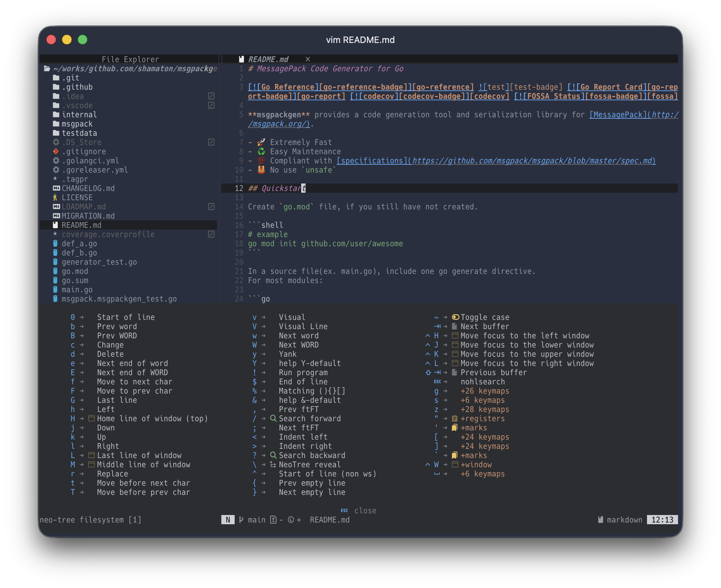Viewport: 721px width, 588px height.
Task: Click the msgpack folder icon
Action: 56,124
